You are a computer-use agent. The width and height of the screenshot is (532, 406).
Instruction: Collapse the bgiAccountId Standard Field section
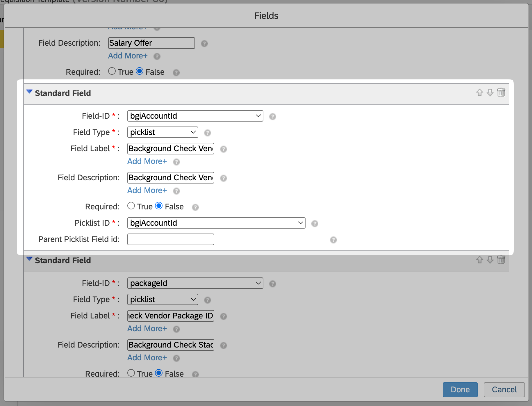(29, 92)
